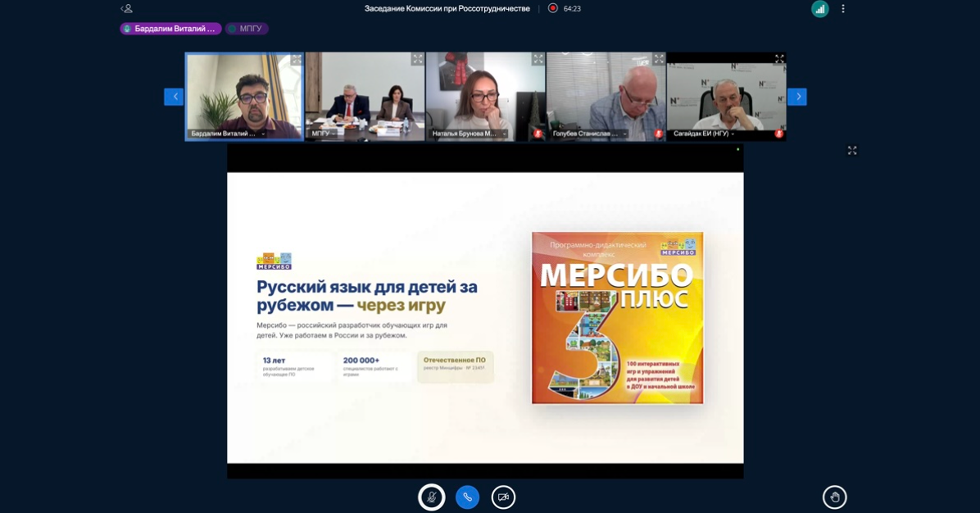Open dropdown next to Наталья Брунова name
The image size is (980, 513).
click(505, 134)
